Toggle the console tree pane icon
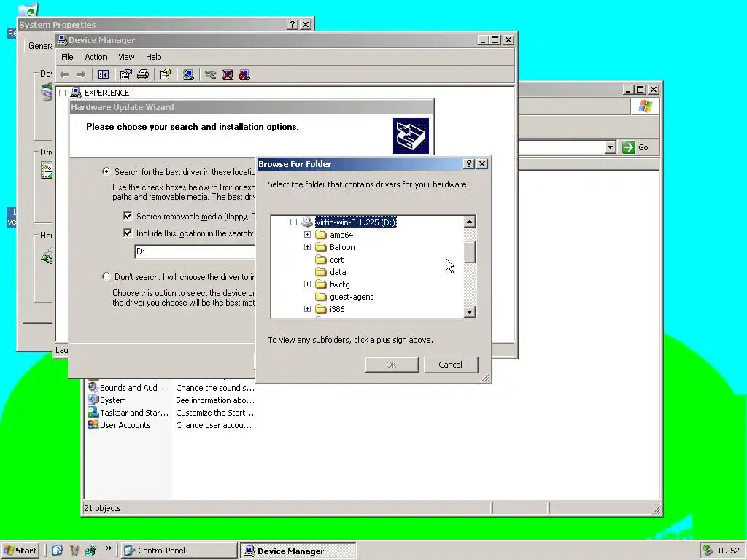The image size is (747, 560). 104,75
